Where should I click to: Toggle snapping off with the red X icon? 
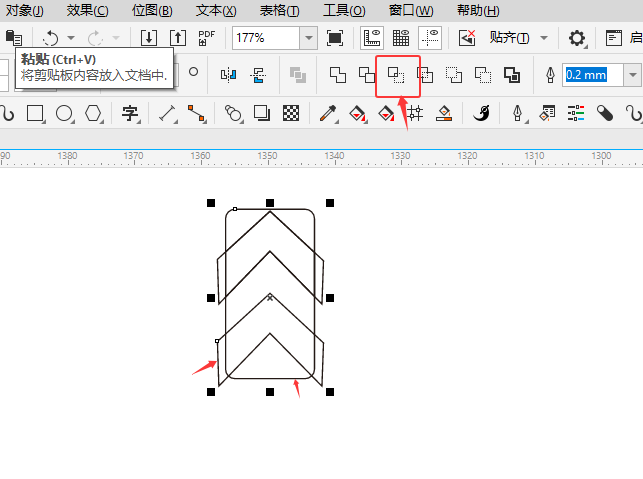(467, 38)
